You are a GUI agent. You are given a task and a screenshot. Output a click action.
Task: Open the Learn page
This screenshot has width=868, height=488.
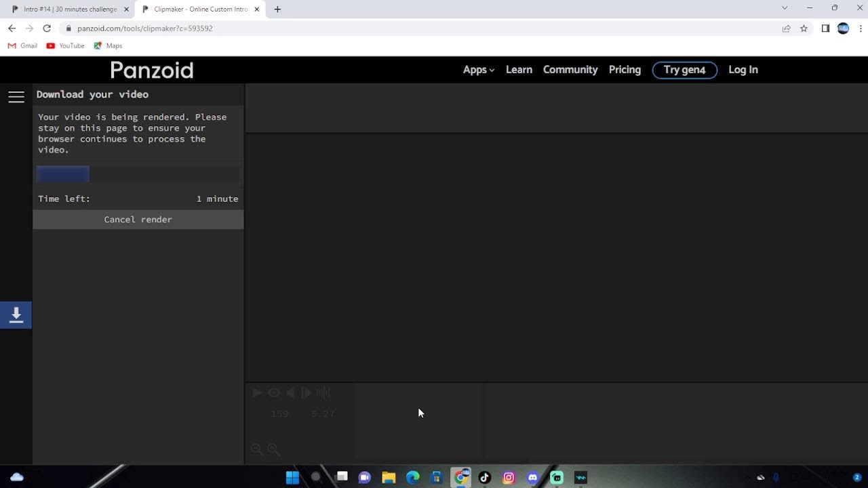(x=519, y=70)
